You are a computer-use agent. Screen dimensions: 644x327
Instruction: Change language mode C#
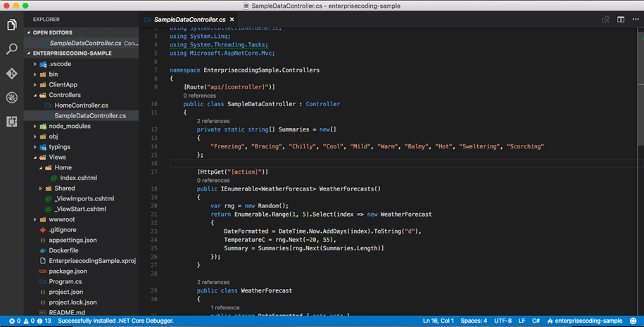pyautogui.click(x=536, y=321)
